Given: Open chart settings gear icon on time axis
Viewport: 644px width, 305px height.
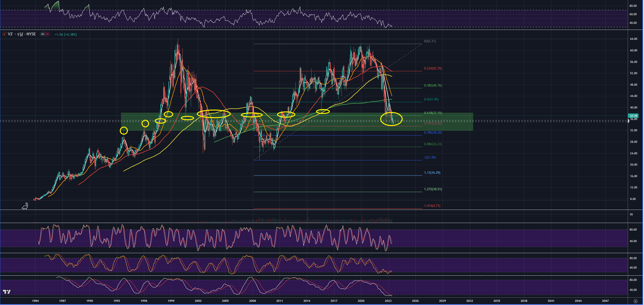Looking at the screenshot, I should (x=635, y=301).
